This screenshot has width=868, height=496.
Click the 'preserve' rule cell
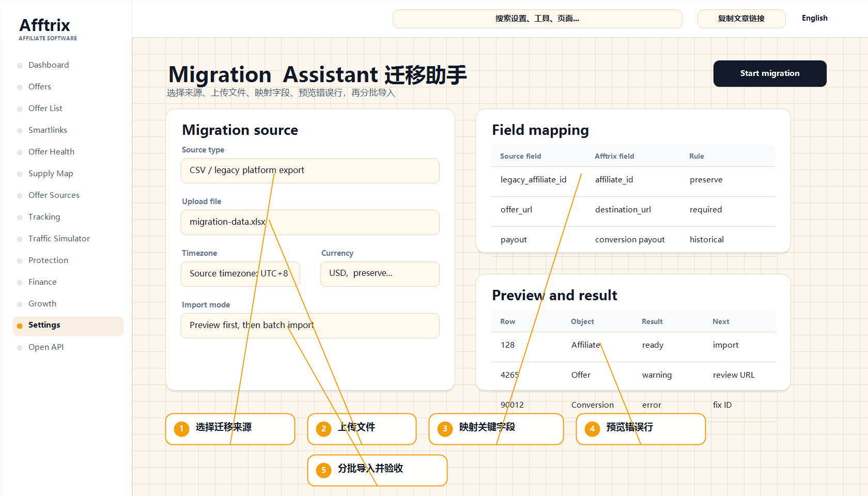706,180
